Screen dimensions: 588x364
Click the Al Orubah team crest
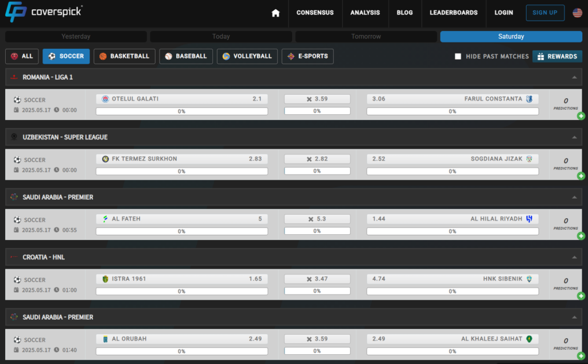coord(106,339)
